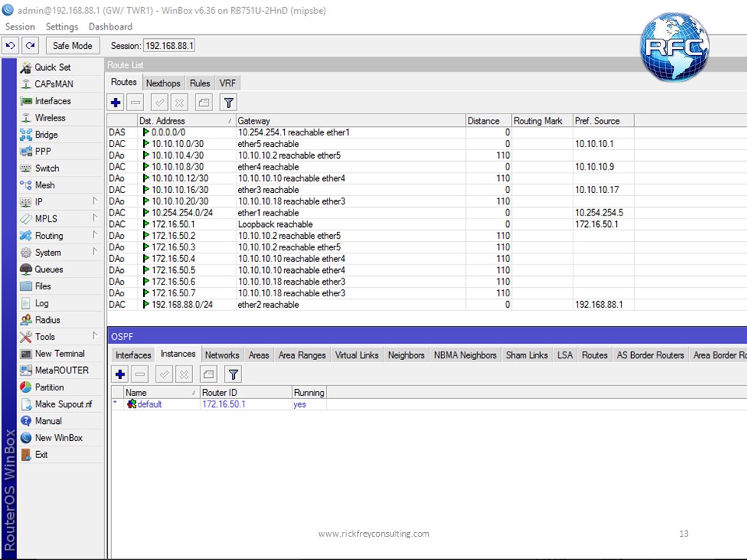The image size is (747, 560).
Task: Remove OSPF instance with minus icon
Action: coord(140,374)
